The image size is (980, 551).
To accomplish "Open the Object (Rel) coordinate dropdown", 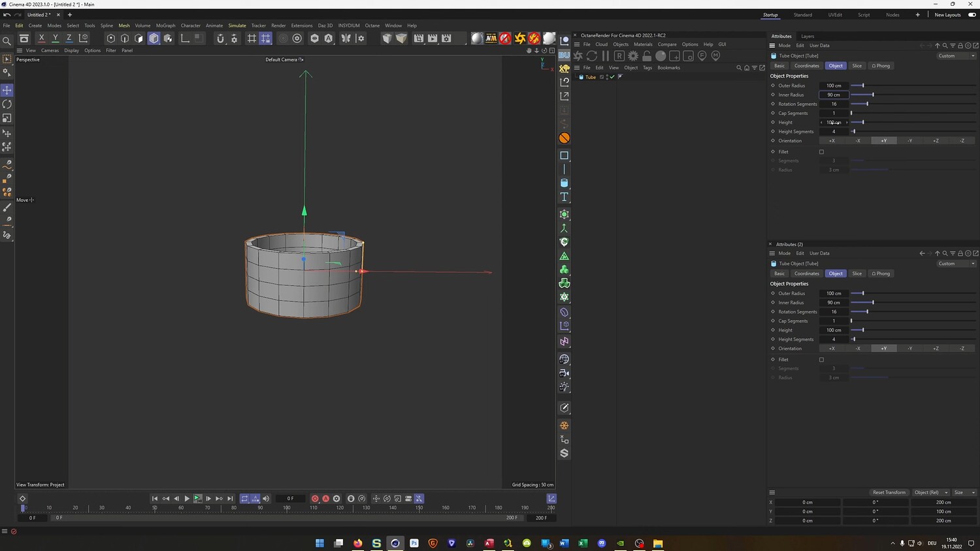I will pyautogui.click(x=931, y=492).
